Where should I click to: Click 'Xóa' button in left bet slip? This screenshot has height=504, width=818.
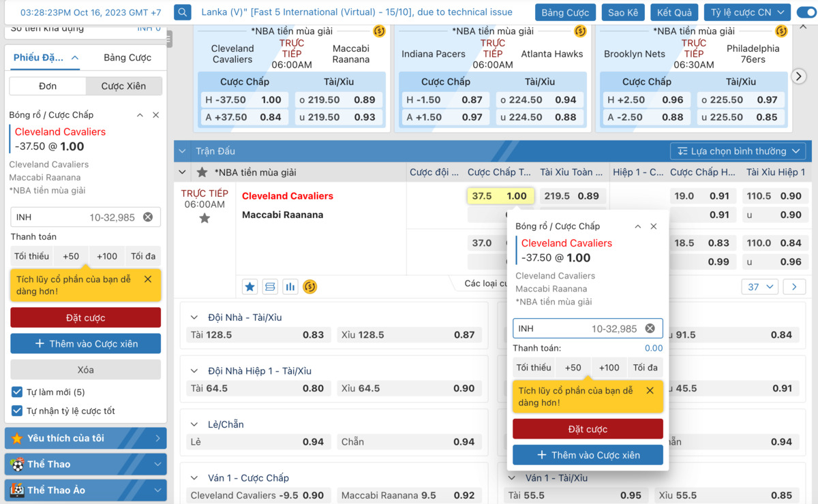pos(85,370)
